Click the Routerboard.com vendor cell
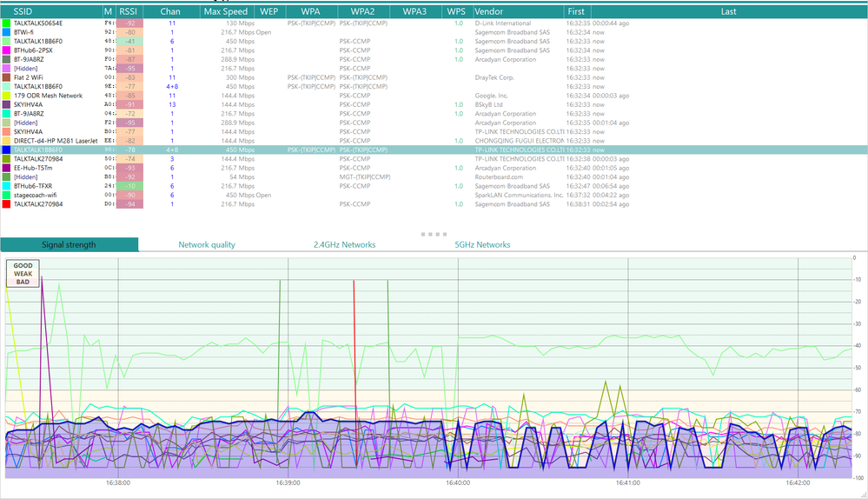 point(499,177)
